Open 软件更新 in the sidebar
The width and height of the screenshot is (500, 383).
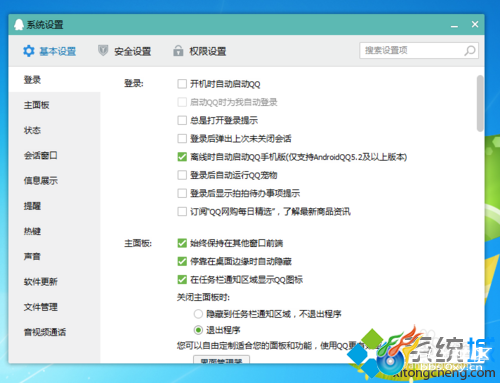point(54,282)
